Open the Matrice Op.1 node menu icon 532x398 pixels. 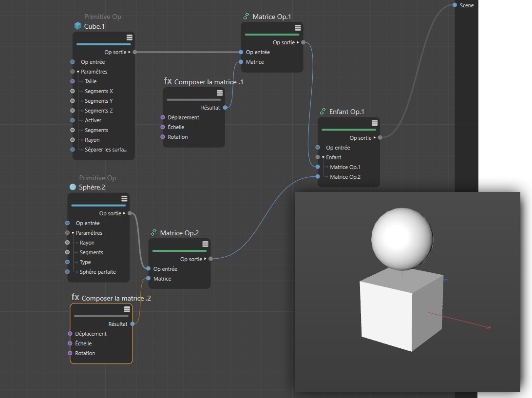[298, 28]
